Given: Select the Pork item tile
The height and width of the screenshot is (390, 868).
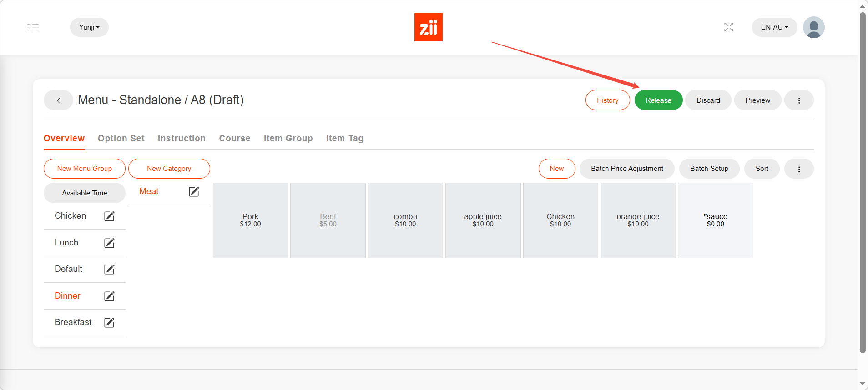Looking at the screenshot, I should pyautogui.click(x=250, y=220).
